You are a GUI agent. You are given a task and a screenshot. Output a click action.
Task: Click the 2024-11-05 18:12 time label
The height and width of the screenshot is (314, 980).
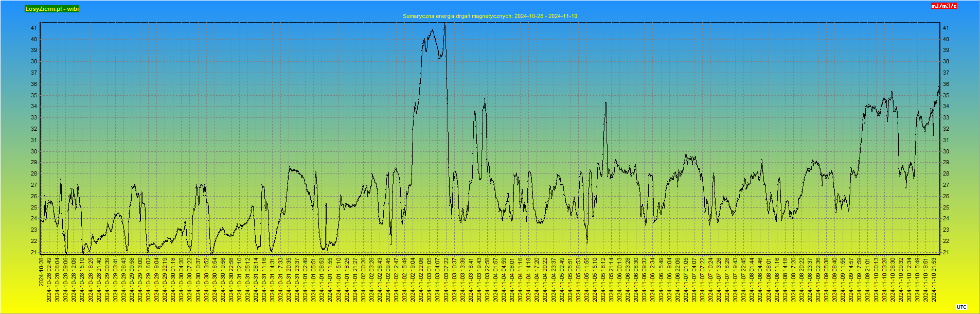(603, 280)
